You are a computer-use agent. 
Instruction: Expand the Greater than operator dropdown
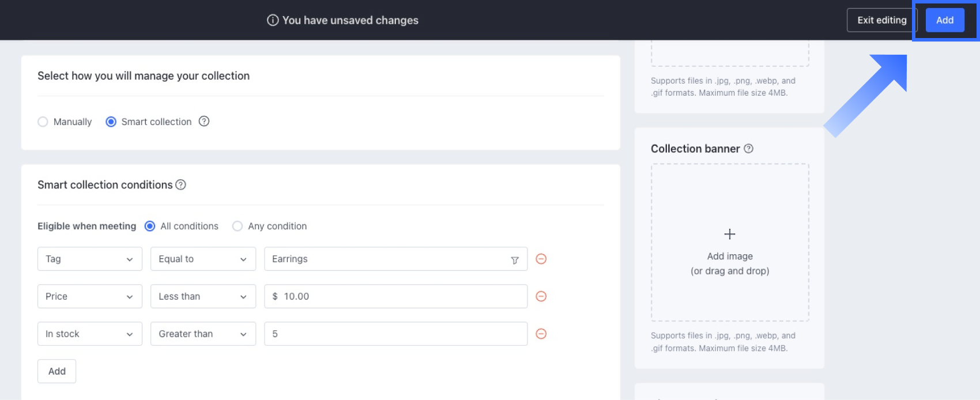[x=203, y=334]
